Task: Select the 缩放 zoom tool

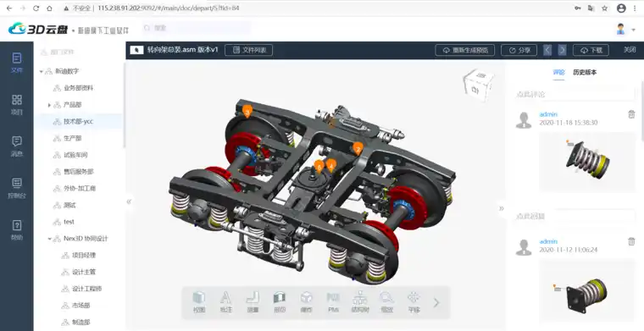Action: click(x=386, y=302)
